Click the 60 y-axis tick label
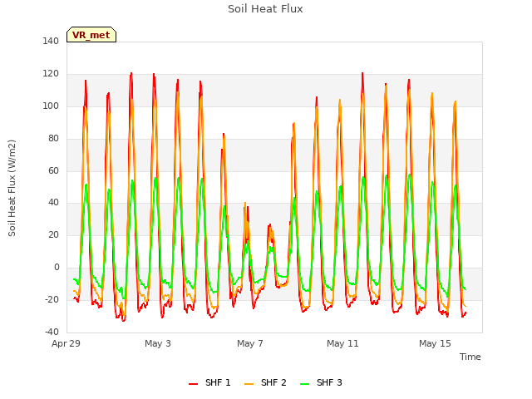Screen dimensions: 532x399 pos(53,170)
